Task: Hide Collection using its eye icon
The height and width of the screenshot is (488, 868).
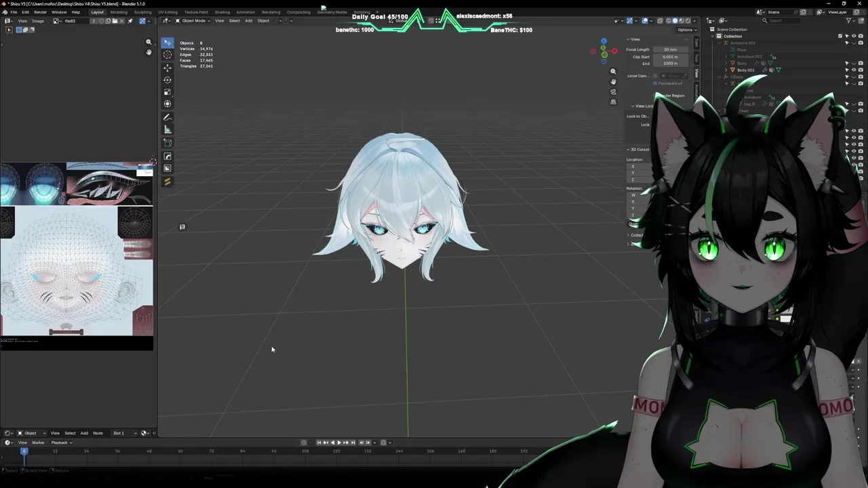Action: click(854, 36)
